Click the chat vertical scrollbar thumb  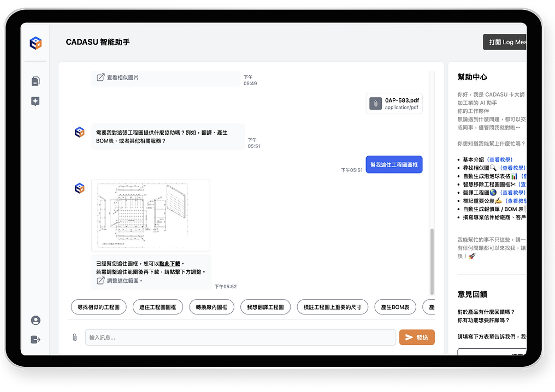(432, 262)
